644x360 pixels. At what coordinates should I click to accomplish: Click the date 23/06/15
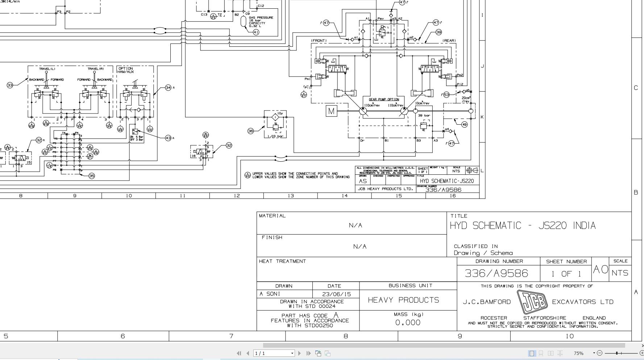coord(336,294)
